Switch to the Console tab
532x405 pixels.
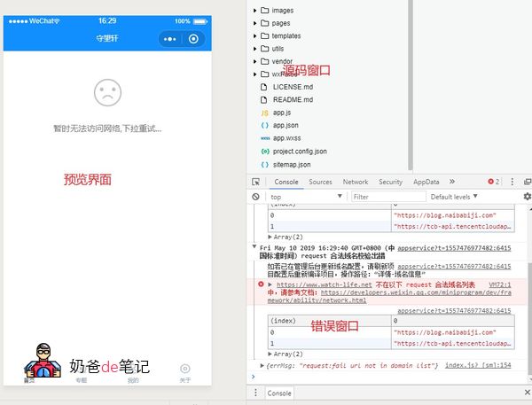pyautogui.click(x=286, y=182)
